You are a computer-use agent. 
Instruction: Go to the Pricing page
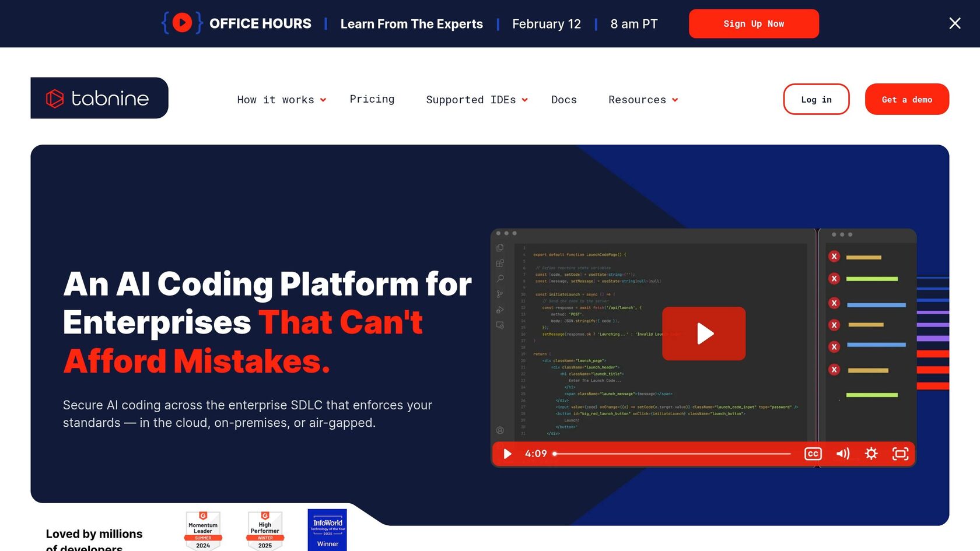coord(372,99)
